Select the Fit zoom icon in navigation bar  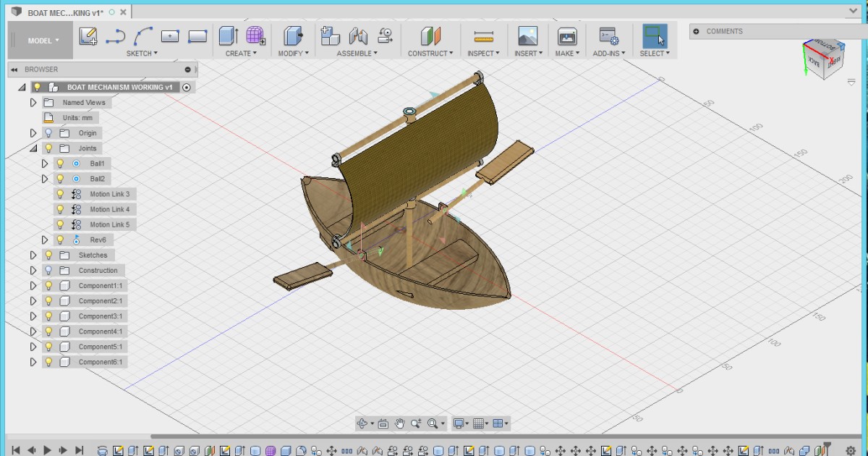pyautogui.click(x=433, y=423)
